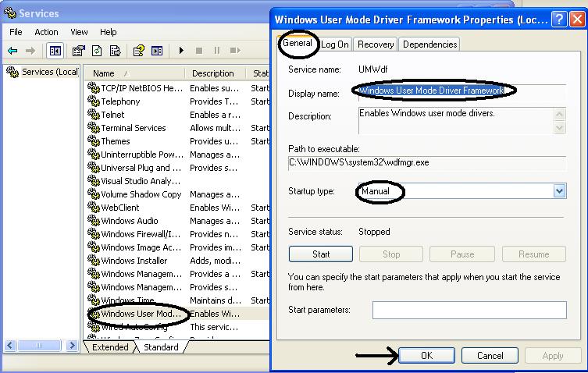Click left arrow of tree pane scrollbar
588x373 pixels.
pos(10,345)
